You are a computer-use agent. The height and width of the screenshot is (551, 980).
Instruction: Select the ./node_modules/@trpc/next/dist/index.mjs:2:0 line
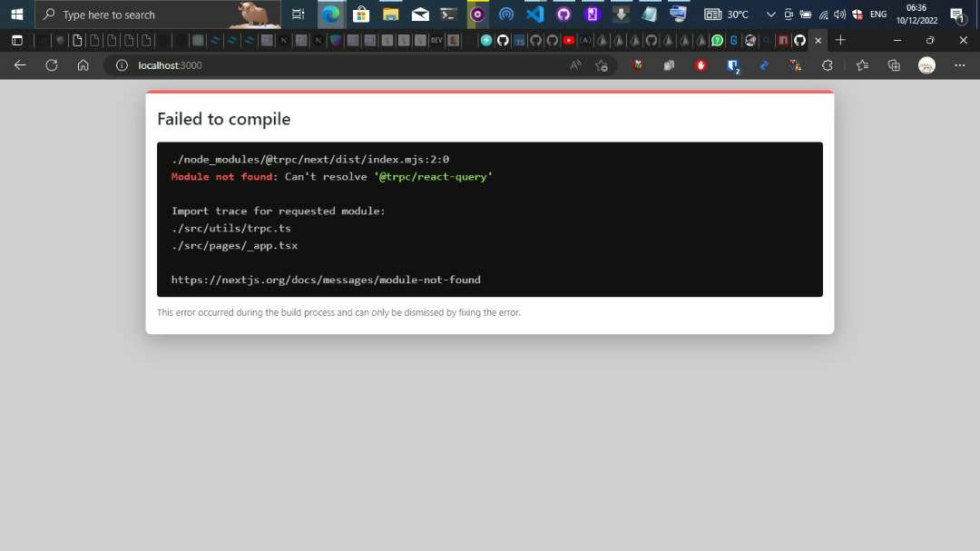click(310, 160)
